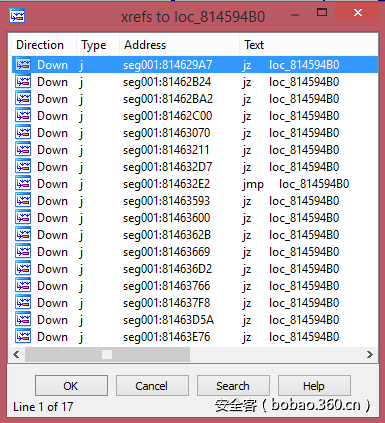Click the xref icon for row seg001:81463600
The width and height of the screenshot is (385, 423).
(23, 218)
